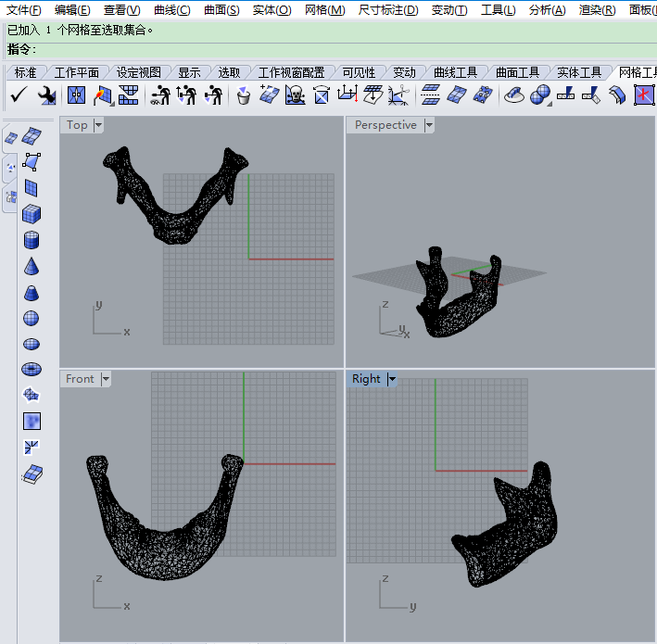The width and height of the screenshot is (657, 644).
Task: Select the mesh sphere tool
Action: click(32, 318)
